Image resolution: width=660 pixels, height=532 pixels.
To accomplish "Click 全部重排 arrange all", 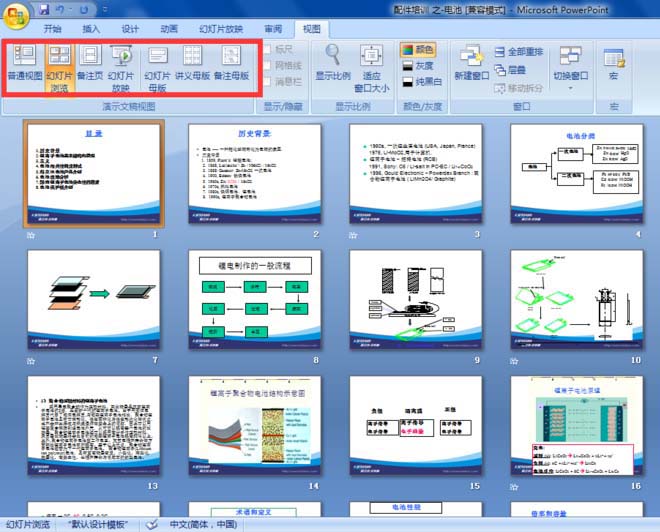I will pos(518,52).
